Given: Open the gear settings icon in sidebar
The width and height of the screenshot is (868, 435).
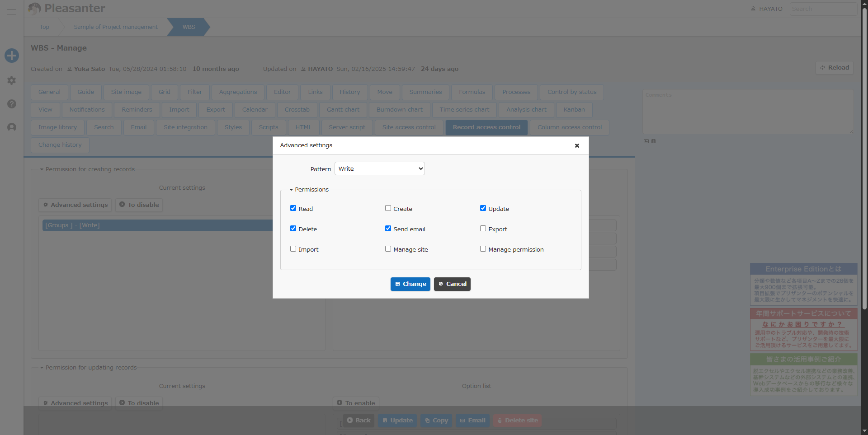Looking at the screenshot, I should [12, 80].
